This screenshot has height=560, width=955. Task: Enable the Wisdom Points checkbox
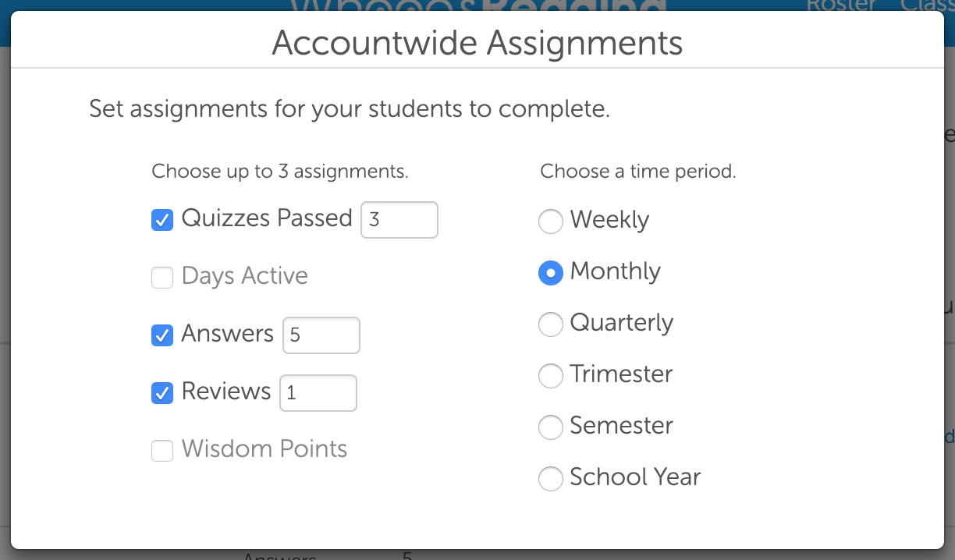(x=162, y=451)
